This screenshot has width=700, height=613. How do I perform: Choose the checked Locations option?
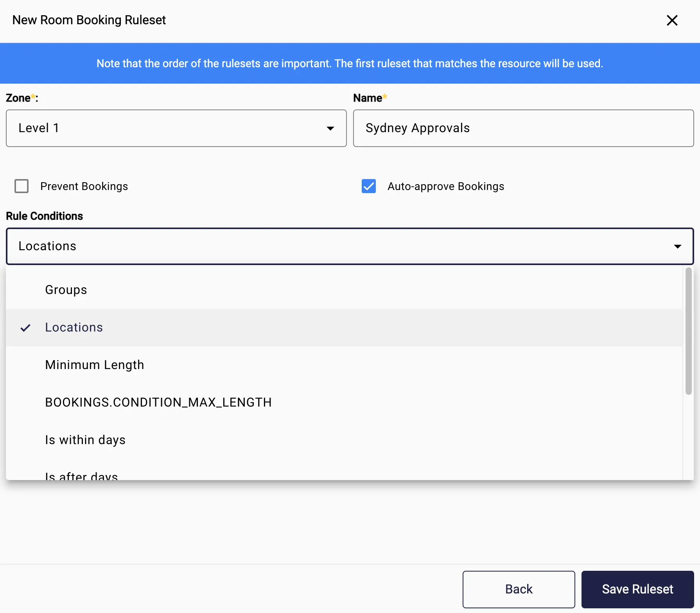coord(345,328)
